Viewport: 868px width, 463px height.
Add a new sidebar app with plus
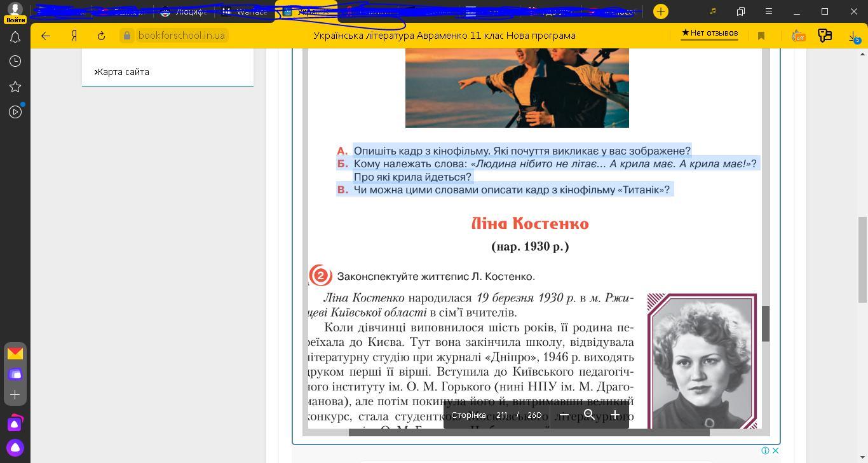point(15,395)
